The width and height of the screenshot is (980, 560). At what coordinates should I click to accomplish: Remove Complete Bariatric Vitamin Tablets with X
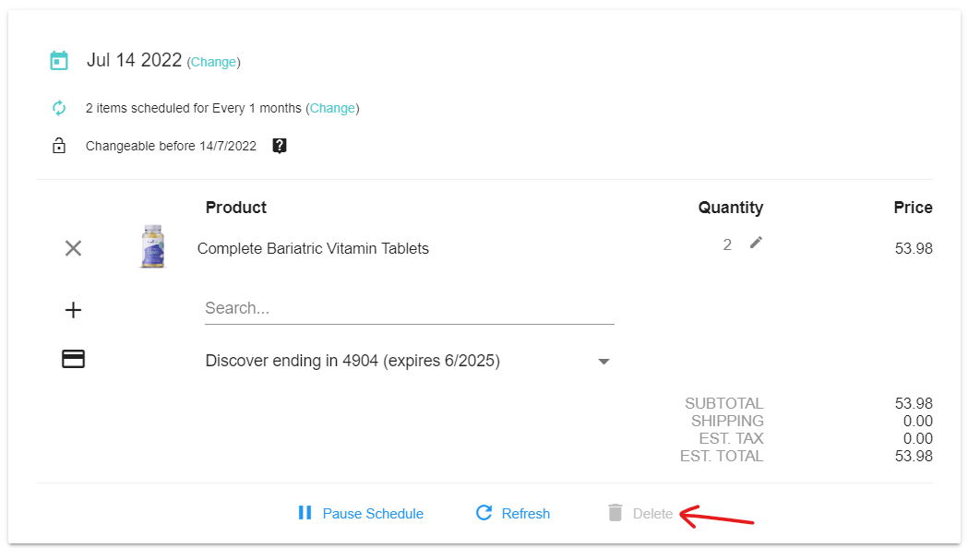(73, 248)
